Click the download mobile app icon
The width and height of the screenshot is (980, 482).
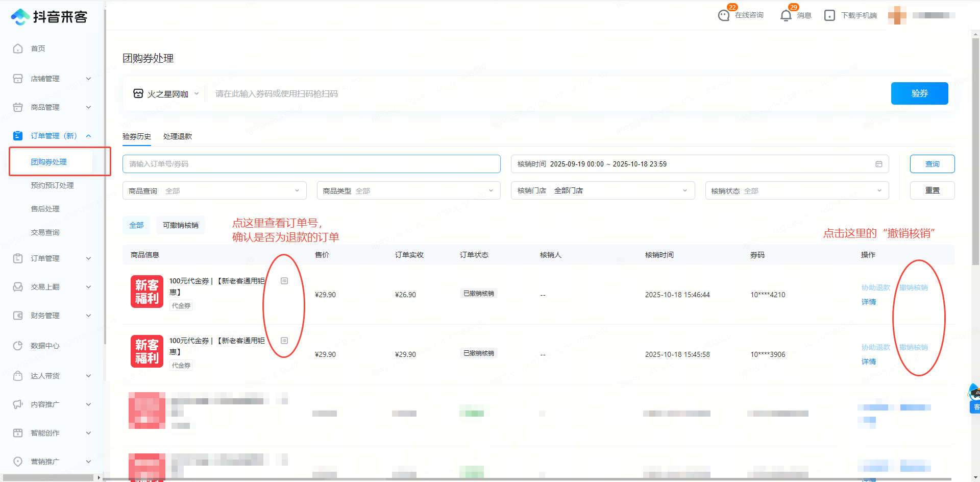click(x=830, y=15)
